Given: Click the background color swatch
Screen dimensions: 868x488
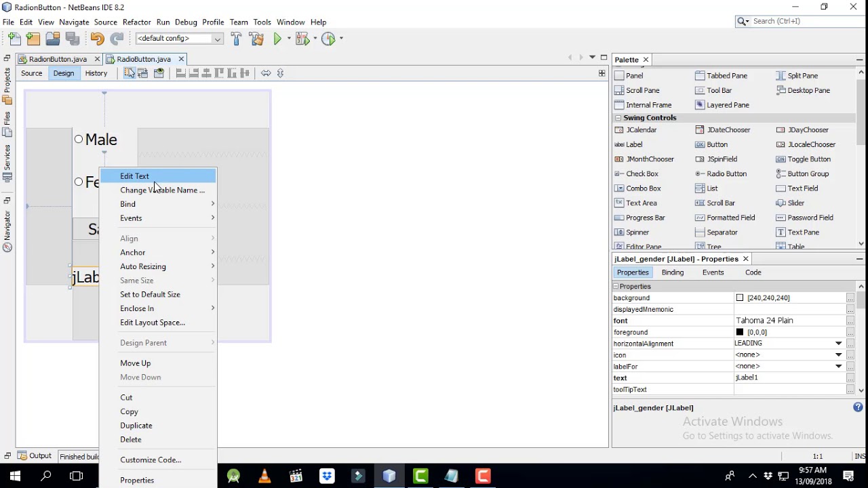Looking at the screenshot, I should [x=740, y=298].
